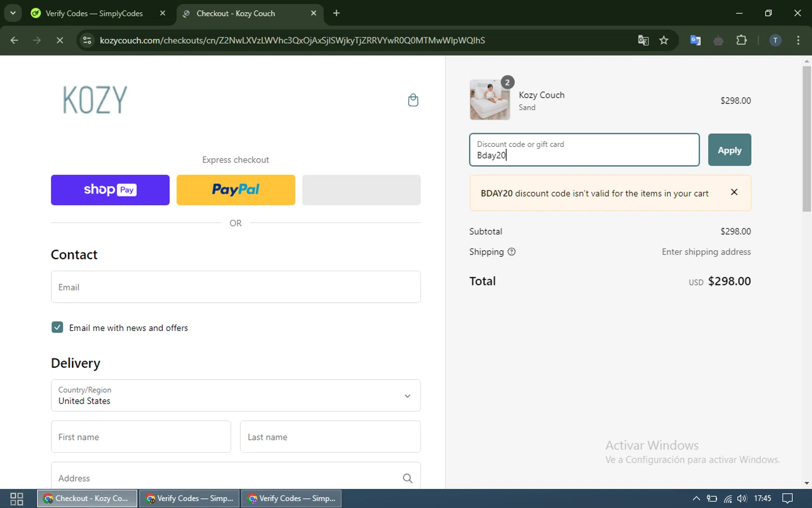Viewport: 812px width, 508px height.
Task: Bookmark this page with star icon
Action: click(664, 40)
